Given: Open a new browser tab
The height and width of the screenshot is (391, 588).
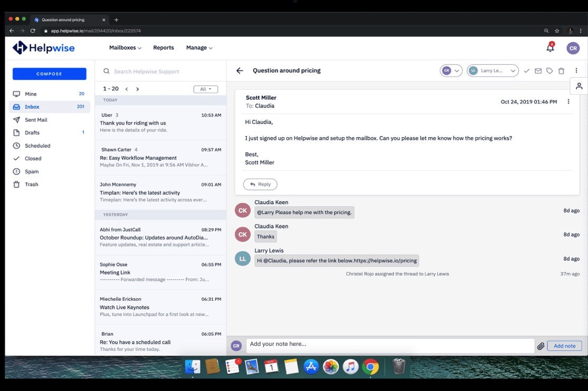Looking at the screenshot, I should tap(116, 20).
